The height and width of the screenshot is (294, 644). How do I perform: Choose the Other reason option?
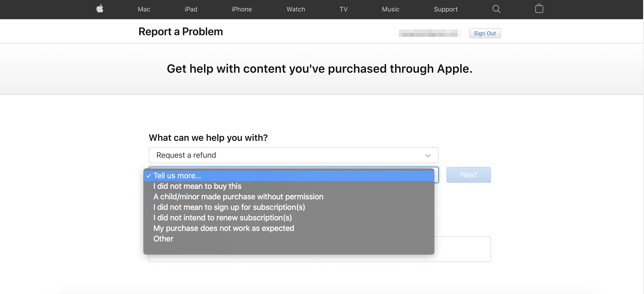point(289,239)
